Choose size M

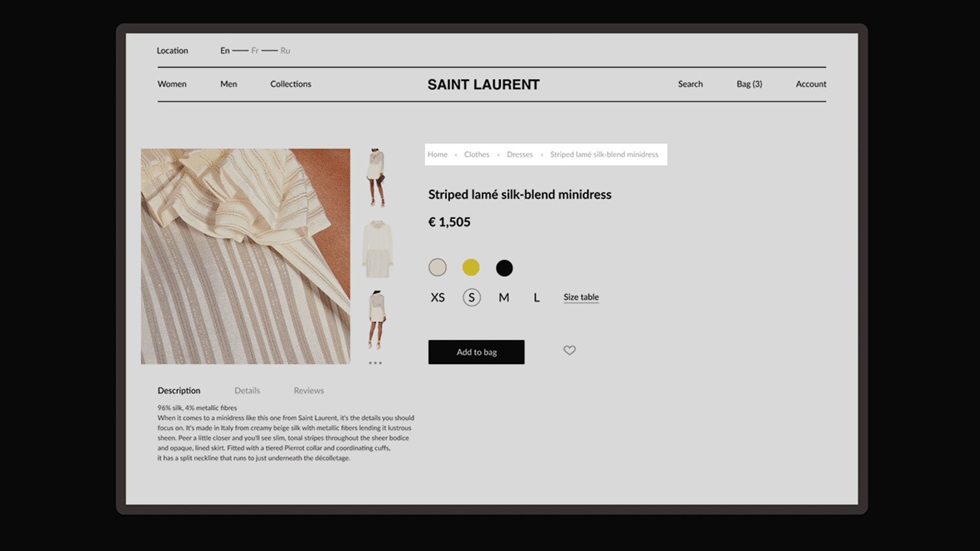coord(504,298)
